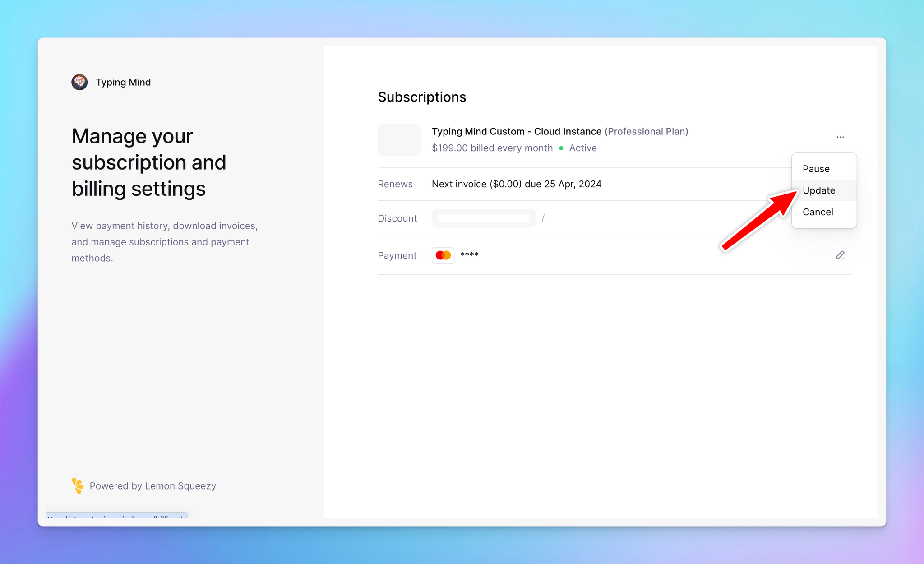The image size is (924, 564).
Task: Click the Typing Mind logo avatar
Action: point(79,82)
